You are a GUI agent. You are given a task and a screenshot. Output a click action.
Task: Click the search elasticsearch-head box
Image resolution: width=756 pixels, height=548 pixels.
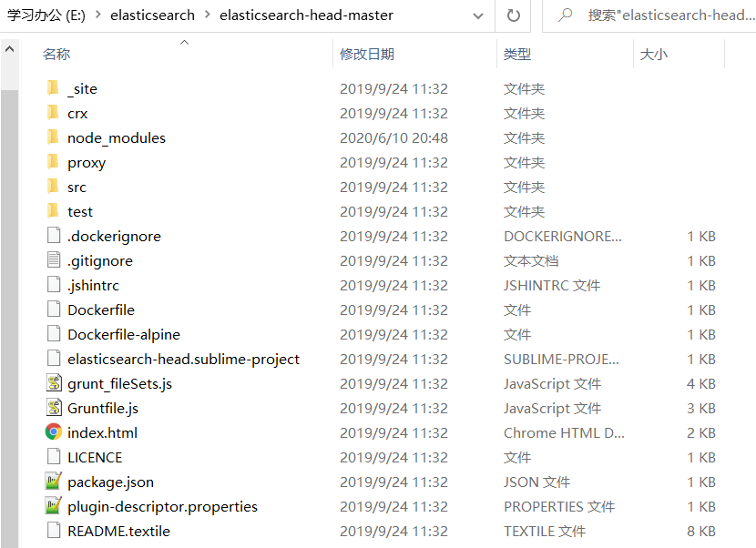pos(649,15)
